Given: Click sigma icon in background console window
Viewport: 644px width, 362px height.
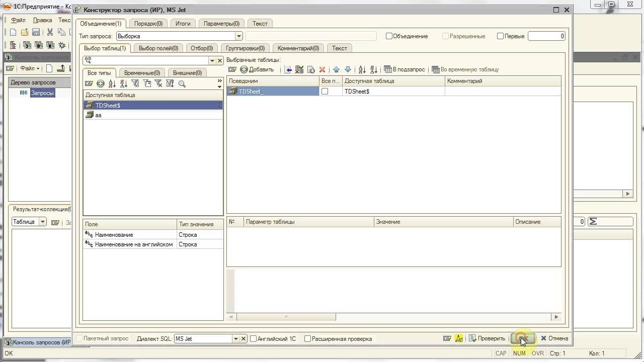Looking at the screenshot, I should click(x=593, y=222).
